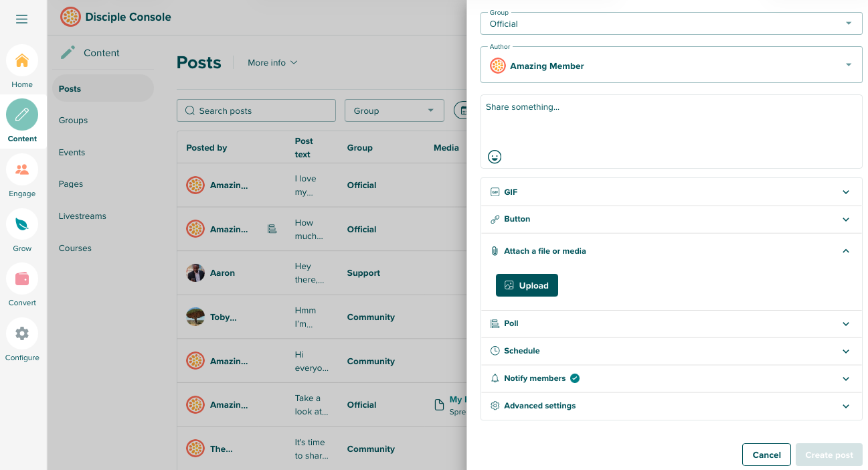This screenshot has height=470, width=868.
Task: Expand the More info dropdown
Action: (x=272, y=63)
